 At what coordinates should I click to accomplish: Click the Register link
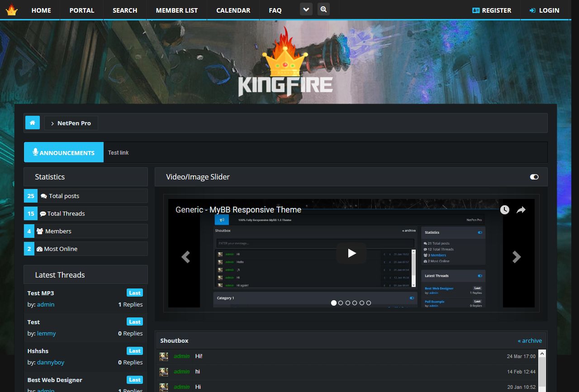point(492,10)
